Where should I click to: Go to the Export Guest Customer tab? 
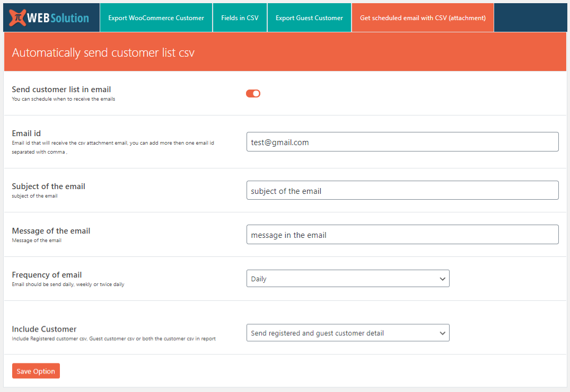tap(309, 17)
